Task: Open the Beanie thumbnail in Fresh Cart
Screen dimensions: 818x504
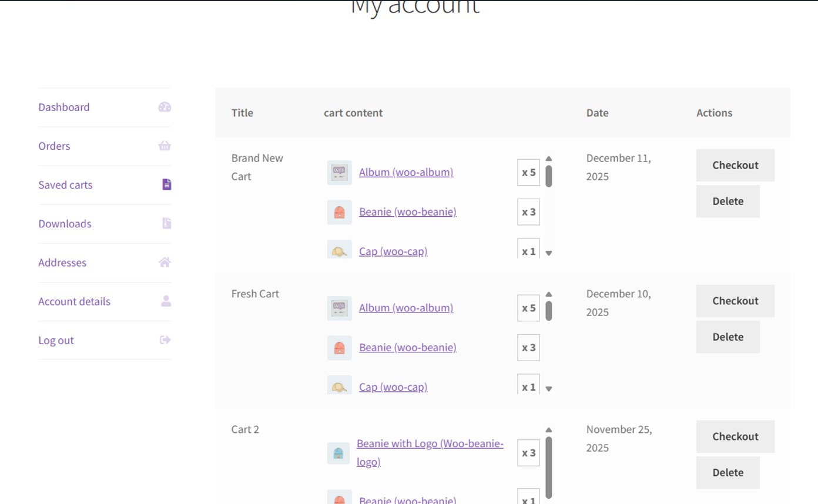Action: [339, 348]
